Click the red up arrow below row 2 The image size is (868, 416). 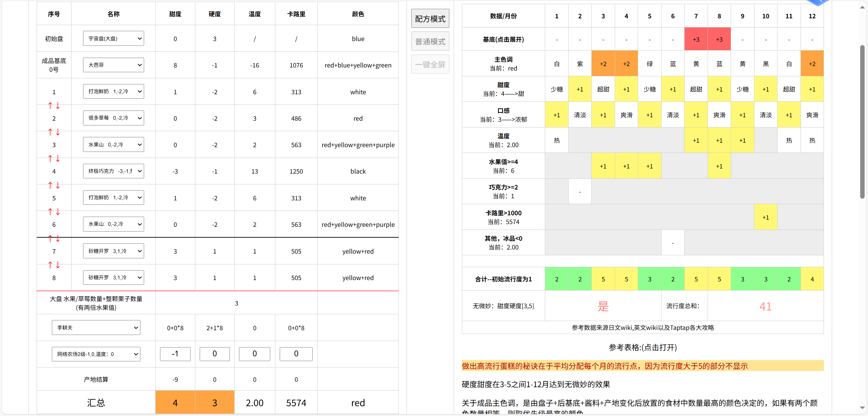[x=50, y=132]
